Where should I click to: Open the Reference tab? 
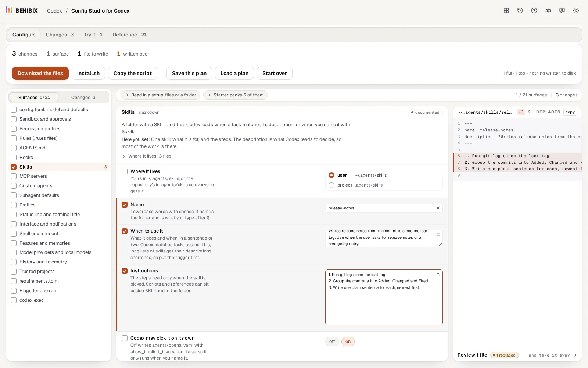coord(129,35)
